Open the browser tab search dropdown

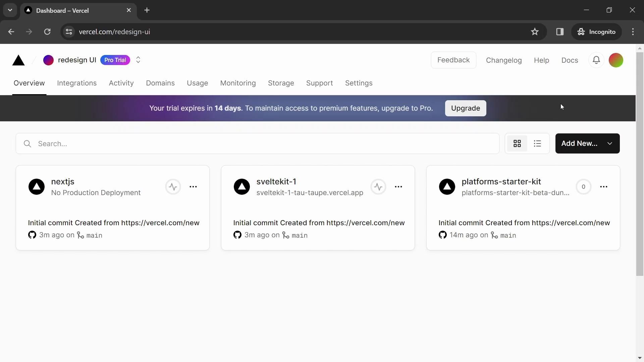[10, 10]
